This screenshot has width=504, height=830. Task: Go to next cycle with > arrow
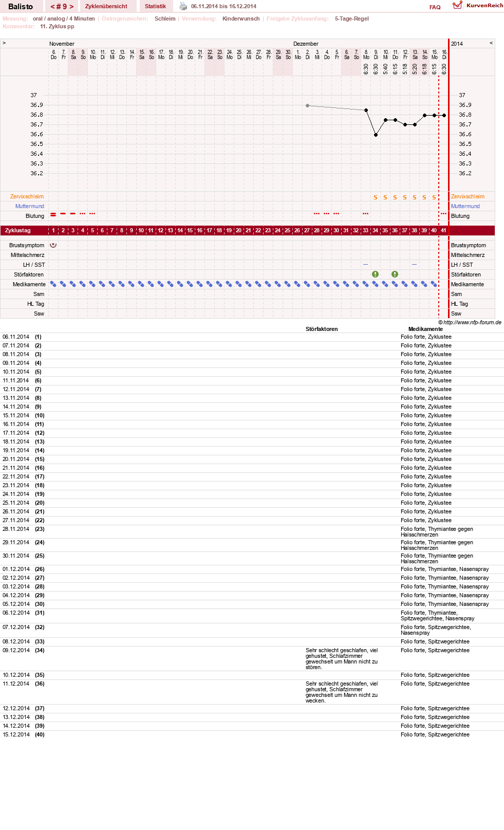click(71, 7)
